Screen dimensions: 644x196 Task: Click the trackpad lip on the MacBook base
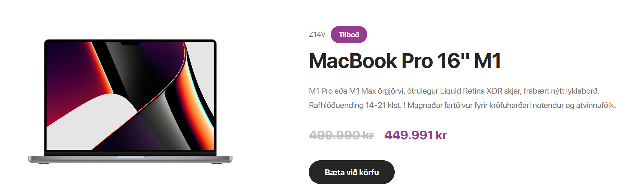(130, 157)
